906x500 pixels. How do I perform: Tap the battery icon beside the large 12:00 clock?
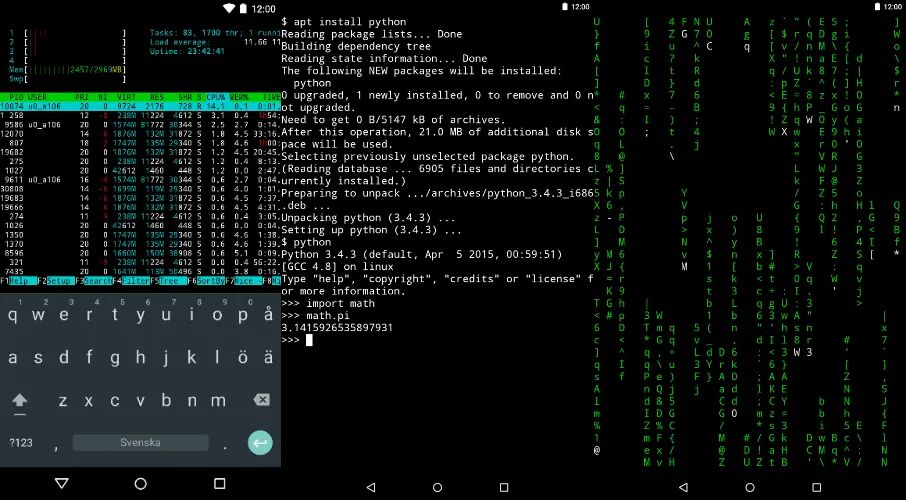[x=244, y=9]
